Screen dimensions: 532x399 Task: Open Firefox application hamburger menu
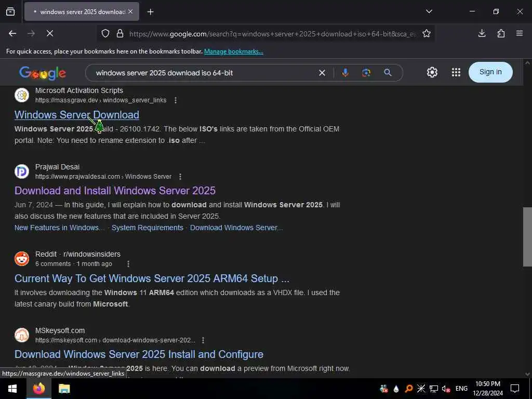coord(520,33)
